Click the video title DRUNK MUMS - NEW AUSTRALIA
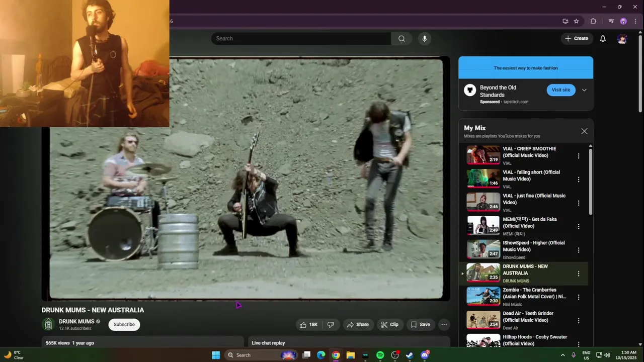The height and width of the screenshot is (362, 644). (x=93, y=310)
